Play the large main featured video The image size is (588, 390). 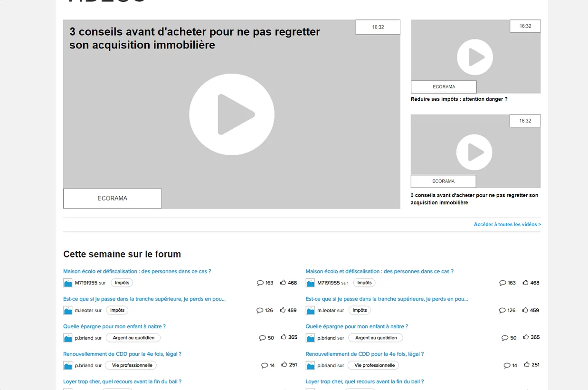(232, 114)
